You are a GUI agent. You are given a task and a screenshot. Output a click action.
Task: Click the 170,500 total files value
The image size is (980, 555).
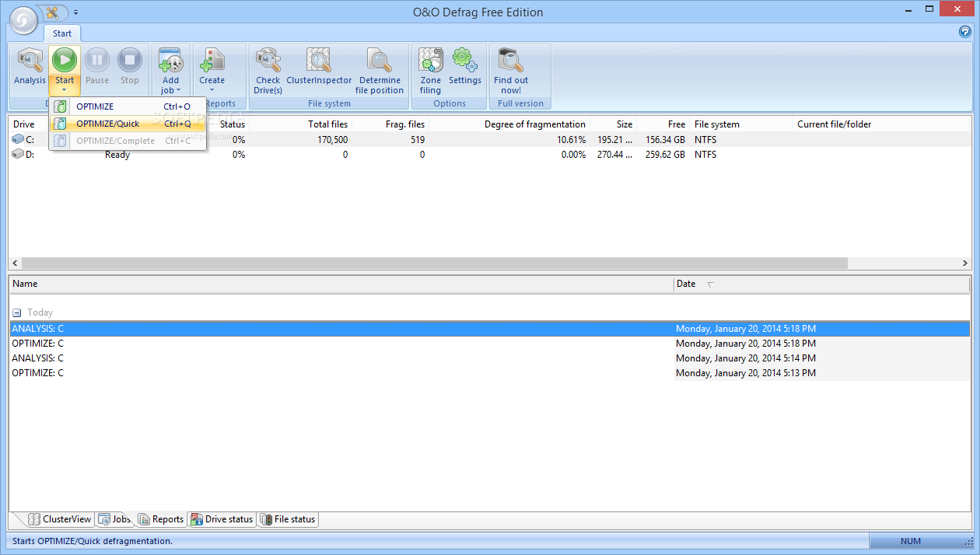(x=332, y=140)
